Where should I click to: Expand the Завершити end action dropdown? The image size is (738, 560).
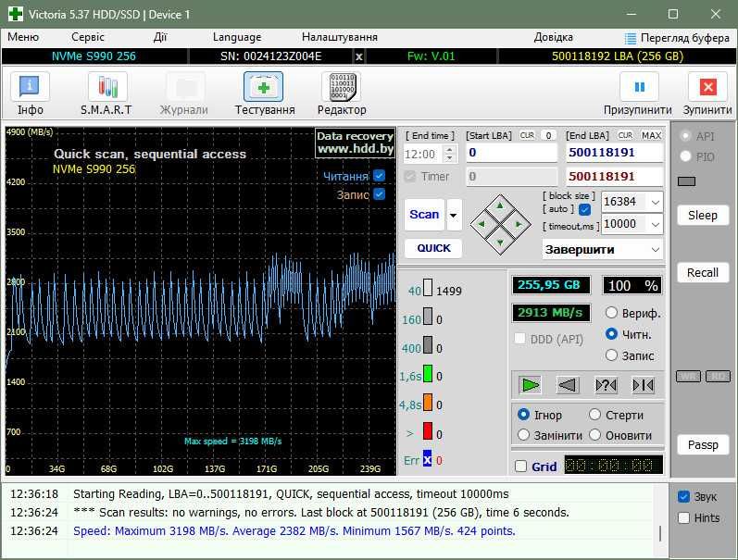[x=656, y=249]
